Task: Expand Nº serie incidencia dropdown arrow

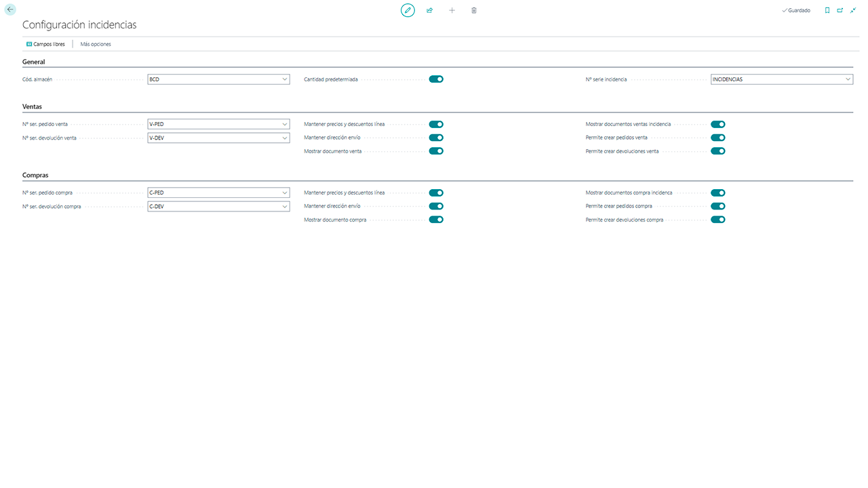Action: point(848,79)
